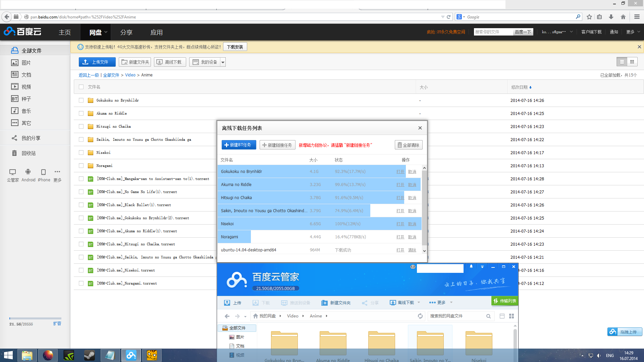Tick checkbox for Black Bullet torrent

(81, 205)
